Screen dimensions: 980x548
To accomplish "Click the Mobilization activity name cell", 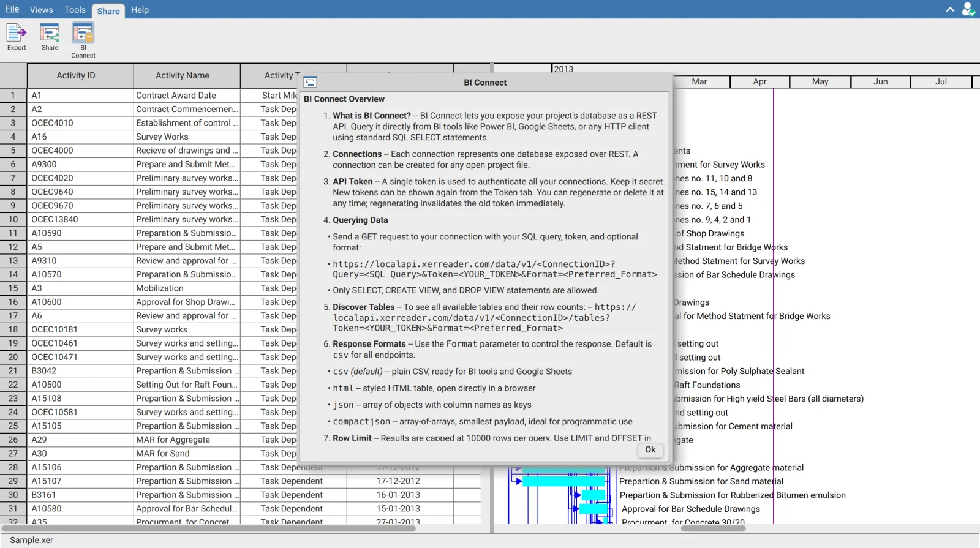I will pos(187,288).
